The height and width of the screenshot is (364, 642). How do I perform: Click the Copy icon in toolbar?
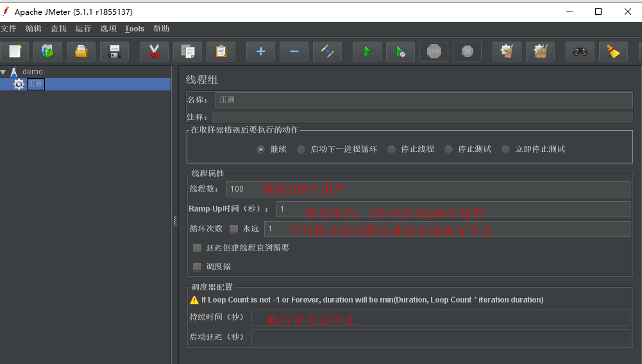pos(187,51)
